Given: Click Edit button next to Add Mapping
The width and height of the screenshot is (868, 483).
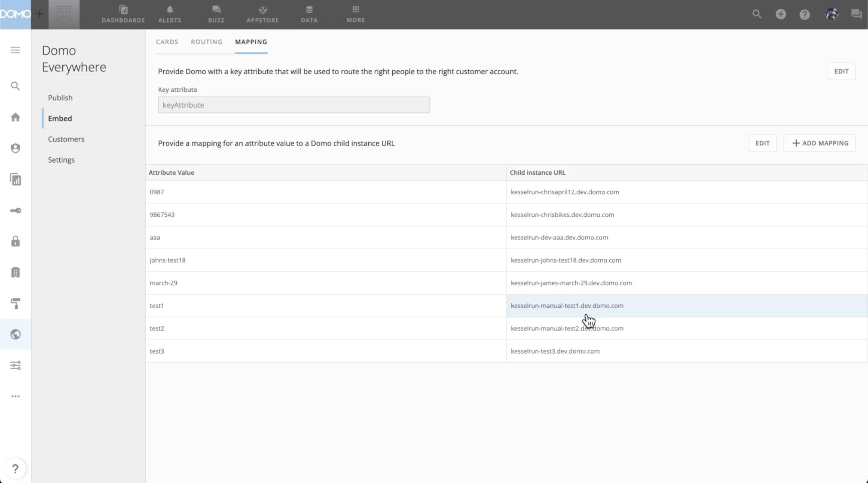Looking at the screenshot, I should point(762,143).
